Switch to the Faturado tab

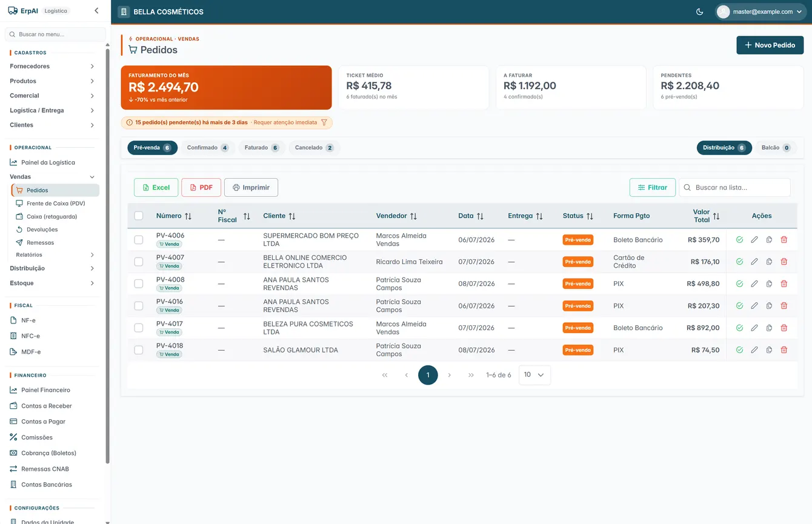tap(262, 148)
